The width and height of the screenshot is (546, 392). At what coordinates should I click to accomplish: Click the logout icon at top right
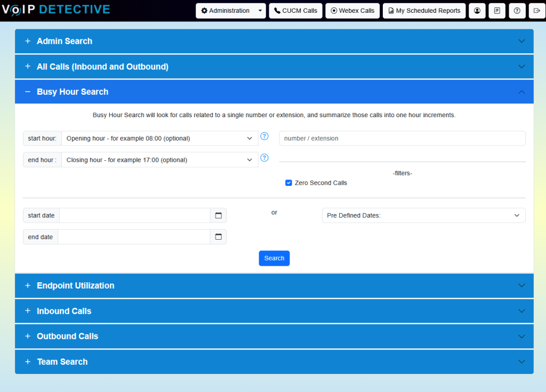pos(537,10)
